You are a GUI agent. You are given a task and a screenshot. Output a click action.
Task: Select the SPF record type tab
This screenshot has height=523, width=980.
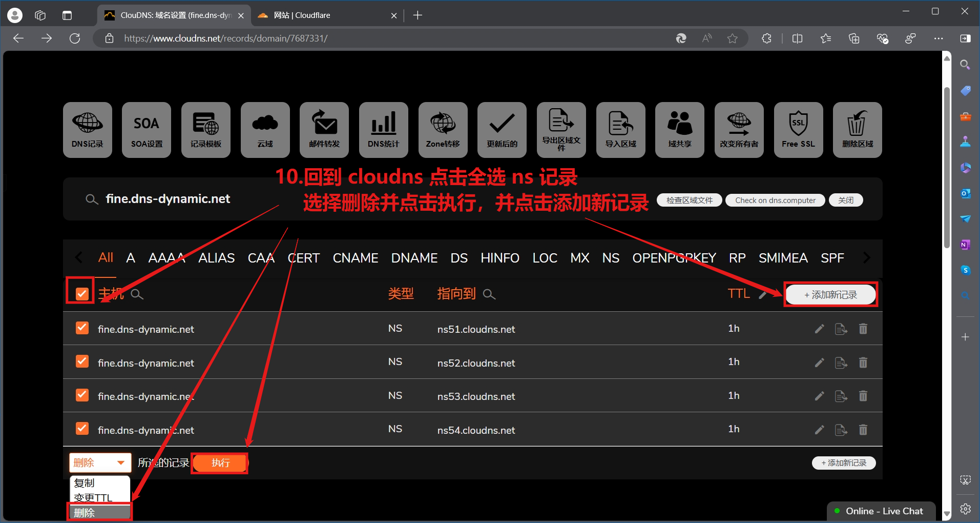point(832,258)
